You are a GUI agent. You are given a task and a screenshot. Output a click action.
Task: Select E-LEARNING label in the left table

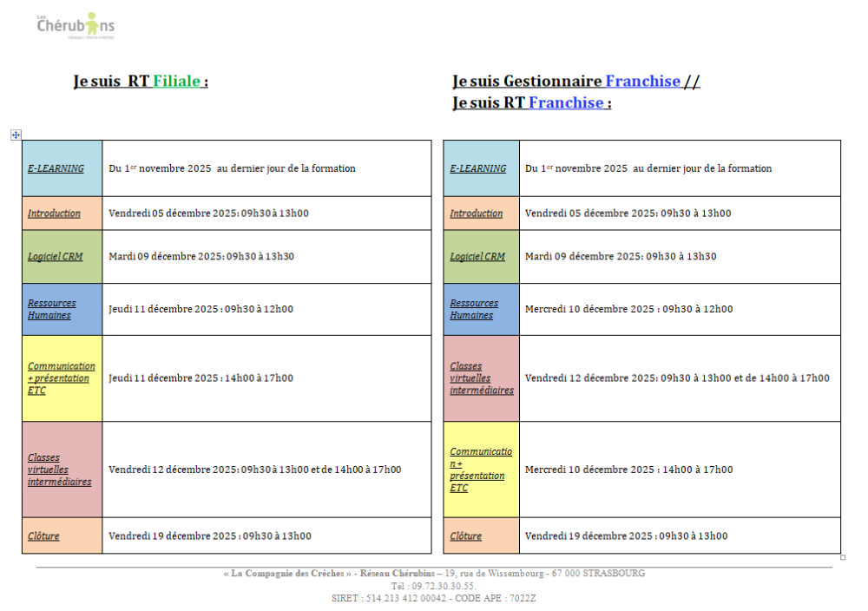[56, 168]
